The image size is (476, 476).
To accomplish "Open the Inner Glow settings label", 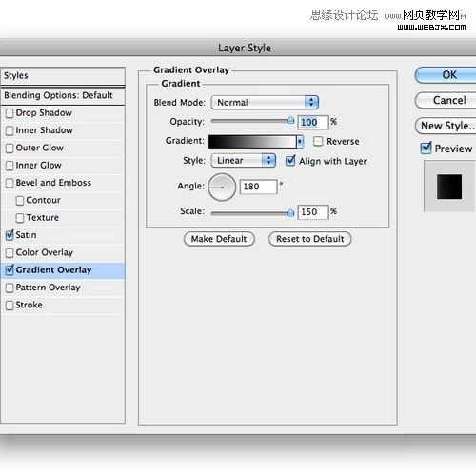I will click(x=38, y=166).
